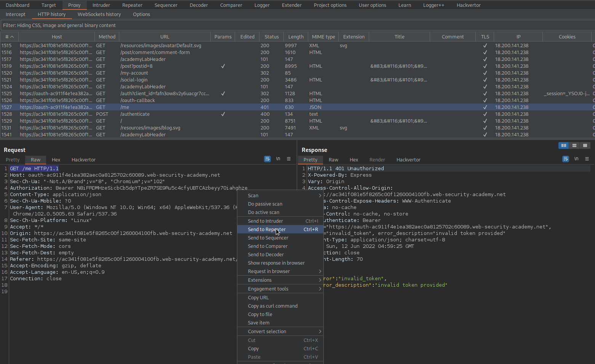Sort history by Length column

[296, 37]
